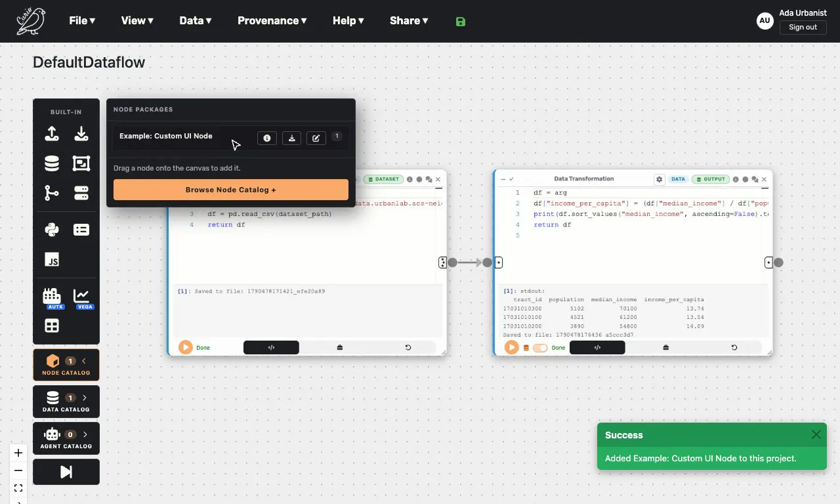840x504 pixels.
Task: Click the skip-forward icon at sidebar bottom
Action: tap(66, 472)
